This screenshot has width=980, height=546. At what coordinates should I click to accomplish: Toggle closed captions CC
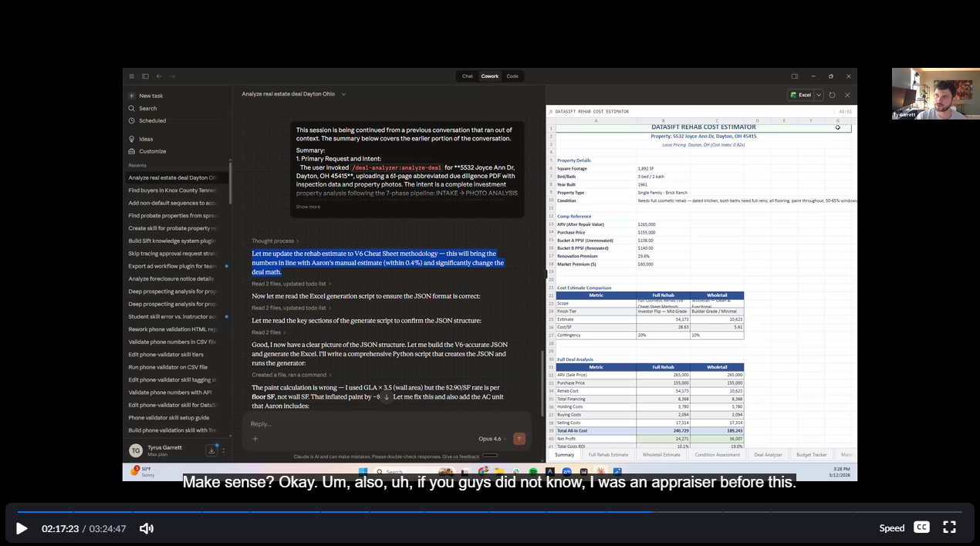[x=921, y=527]
